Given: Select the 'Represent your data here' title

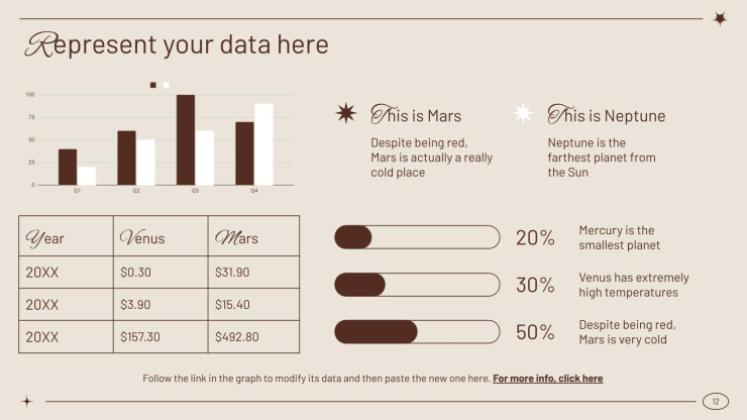Looking at the screenshot, I should 177,45.
